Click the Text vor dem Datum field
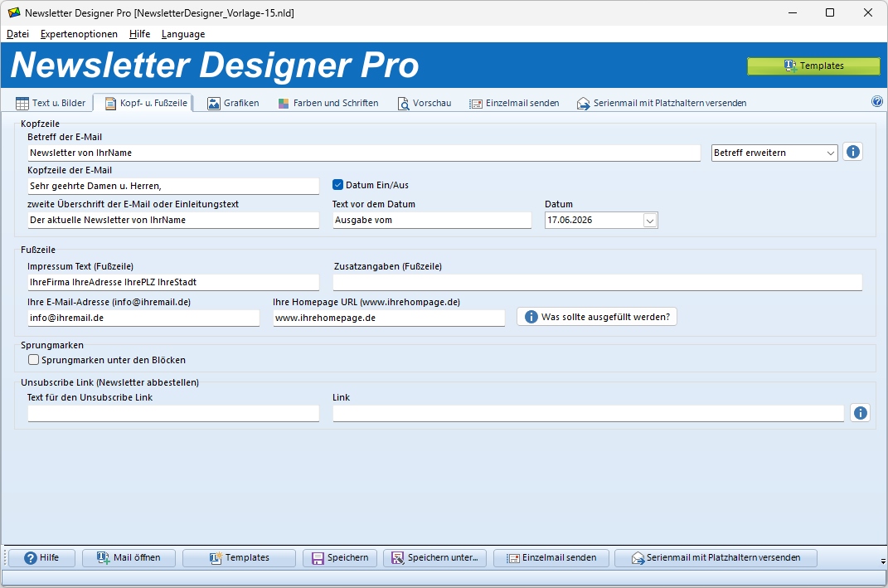Screen dimensions: 888x588 432,221
